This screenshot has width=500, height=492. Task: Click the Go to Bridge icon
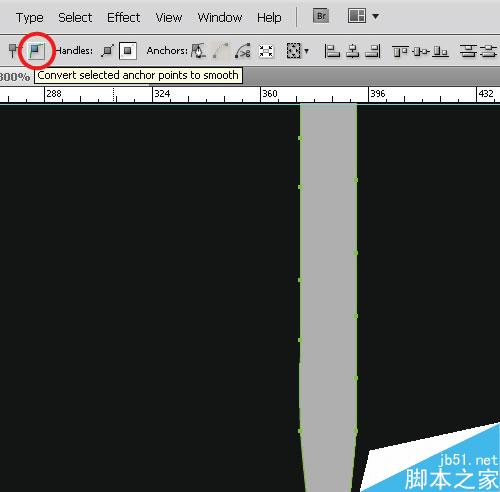321,16
